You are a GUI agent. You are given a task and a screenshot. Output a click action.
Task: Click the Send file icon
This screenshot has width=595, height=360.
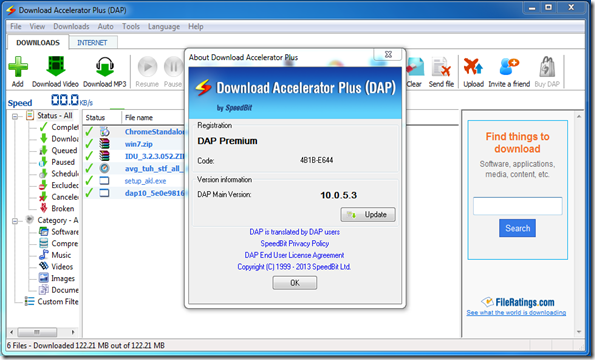pyautogui.click(x=441, y=67)
